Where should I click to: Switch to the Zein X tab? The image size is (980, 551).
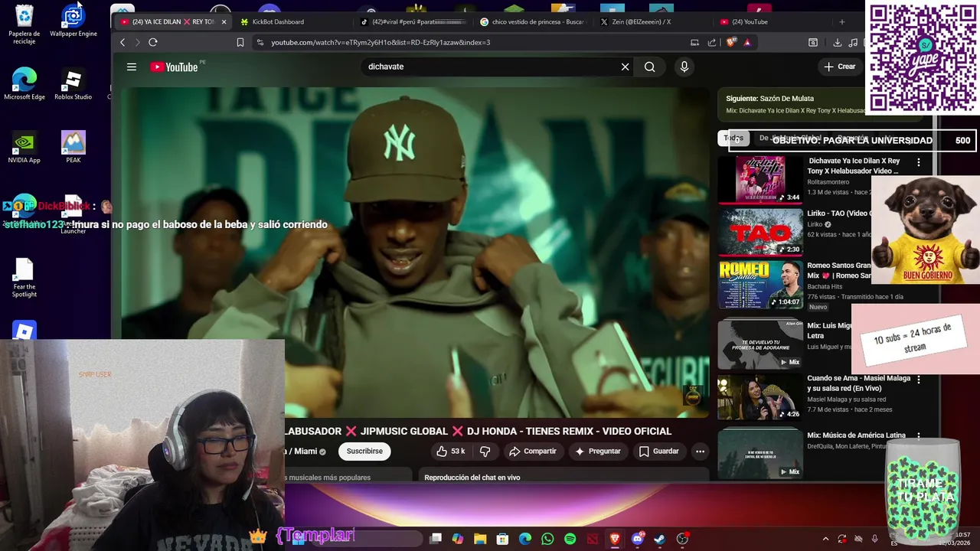coord(651,21)
